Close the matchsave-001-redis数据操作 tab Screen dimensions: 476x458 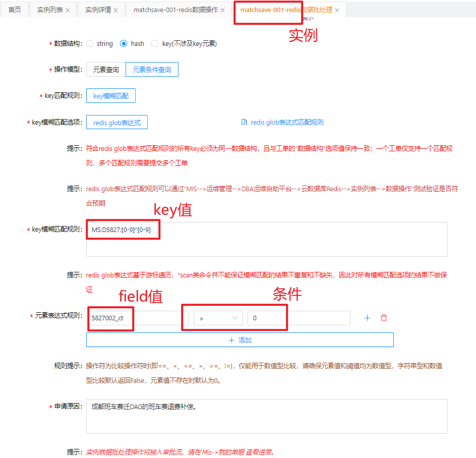(x=222, y=10)
